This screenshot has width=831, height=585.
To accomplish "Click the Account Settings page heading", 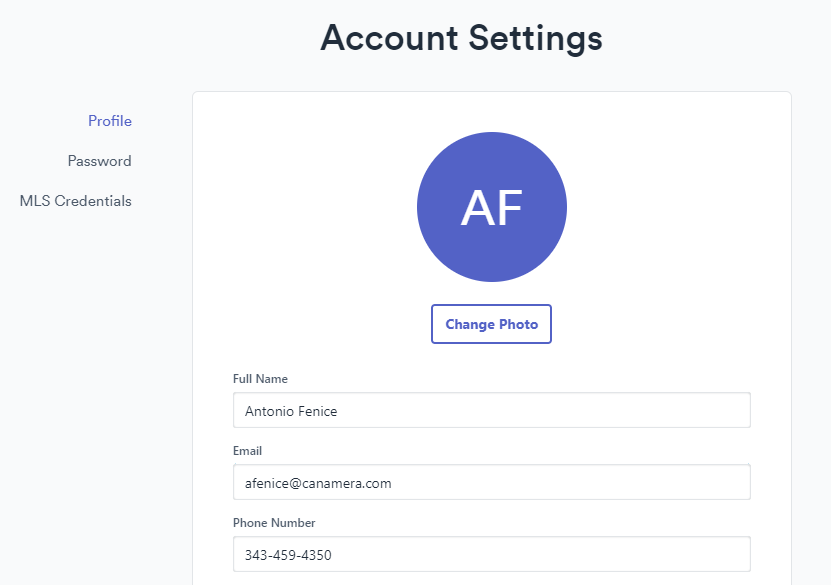I will (461, 38).
